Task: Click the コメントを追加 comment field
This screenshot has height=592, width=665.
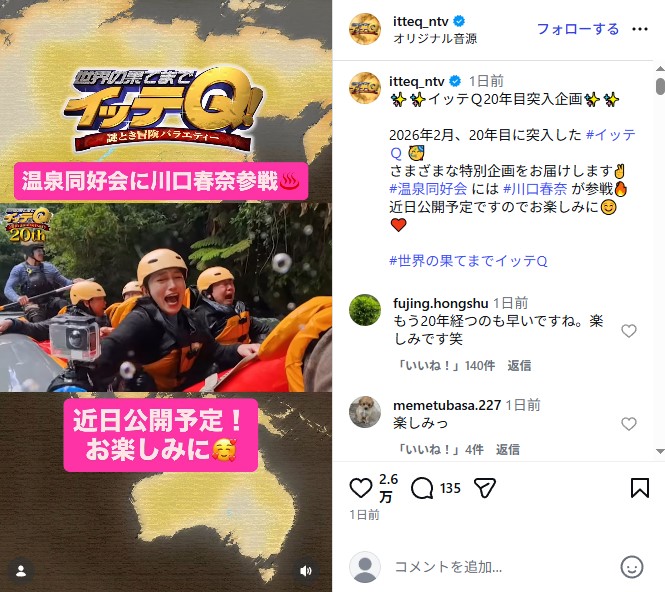Action: (x=500, y=567)
